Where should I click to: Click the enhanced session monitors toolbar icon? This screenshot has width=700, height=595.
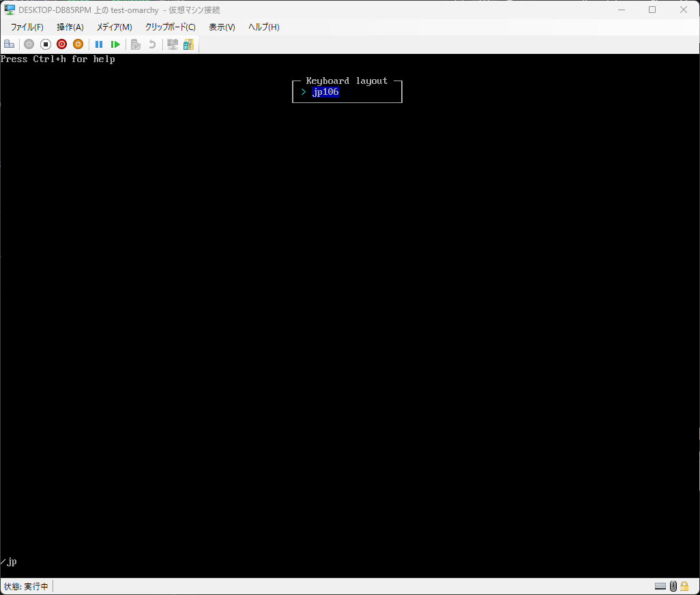[x=173, y=44]
